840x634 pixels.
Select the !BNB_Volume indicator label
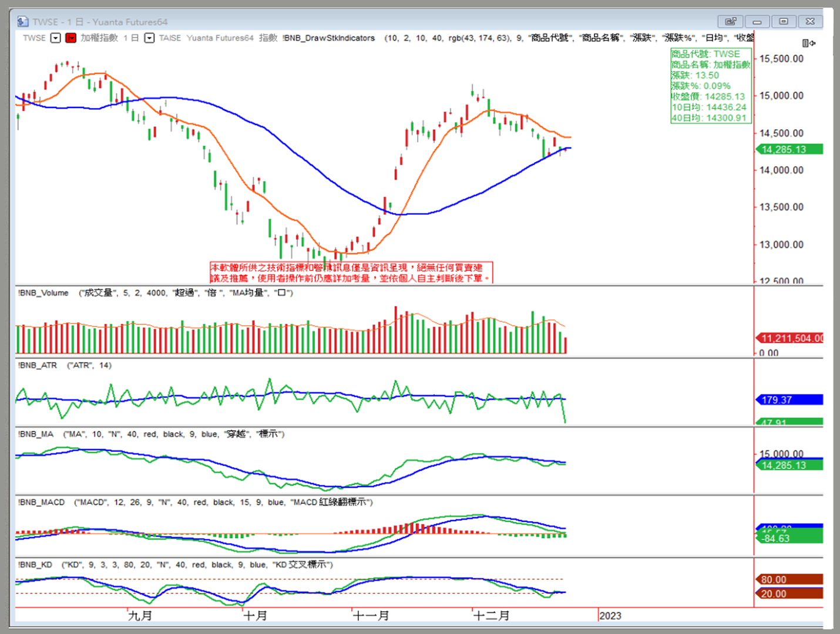click(43, 293)
